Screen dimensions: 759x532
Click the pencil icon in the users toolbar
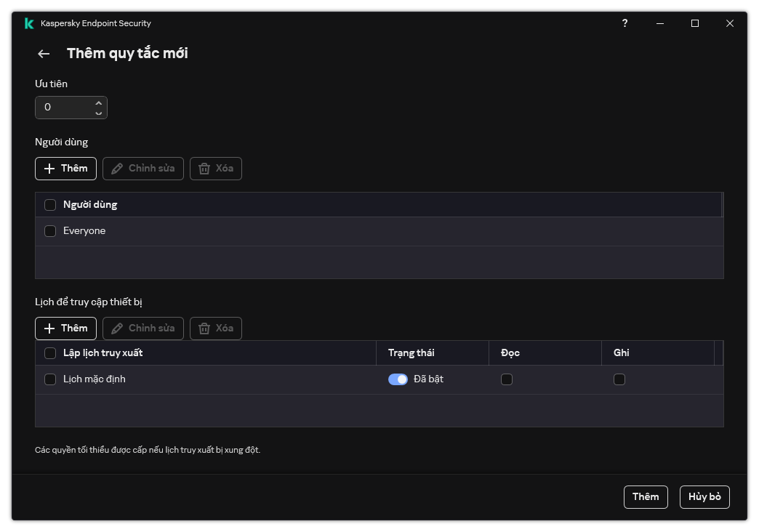coord(116,169)
